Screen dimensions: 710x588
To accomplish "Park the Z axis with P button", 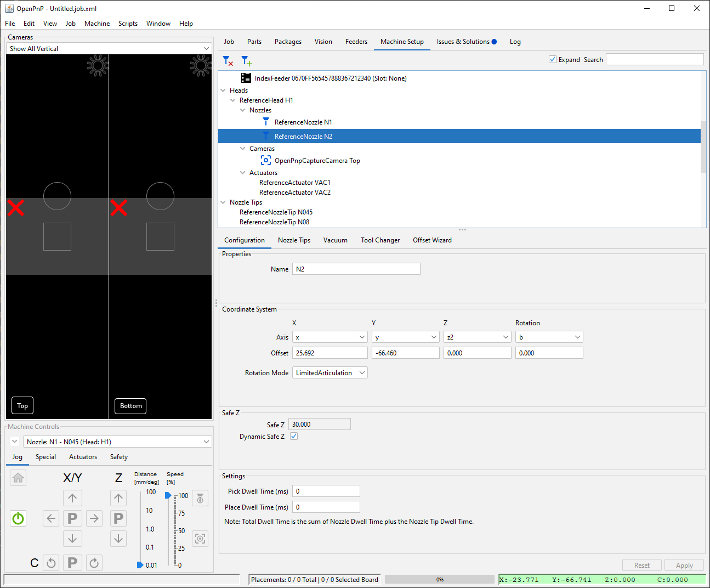I will pyautogui.click(x=118, y=518).
